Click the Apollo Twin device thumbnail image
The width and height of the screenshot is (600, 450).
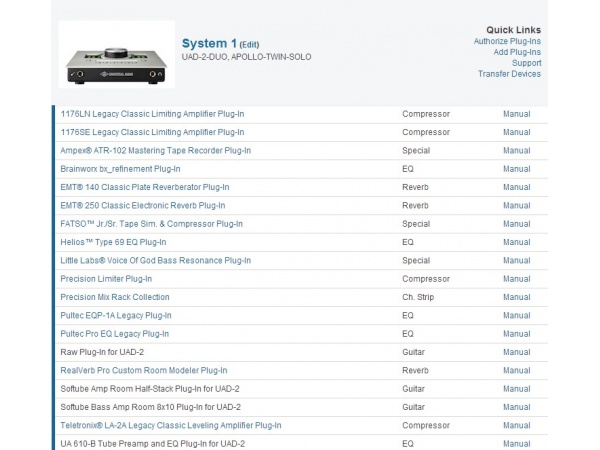pos(116,54)
